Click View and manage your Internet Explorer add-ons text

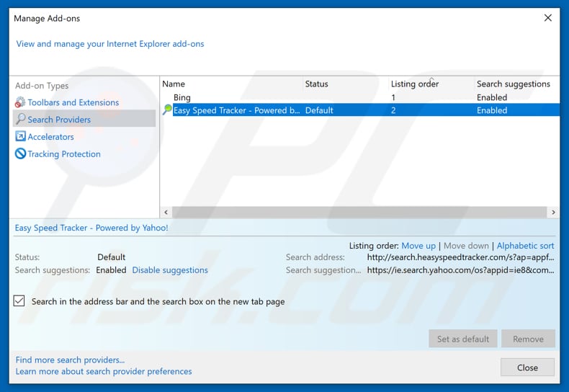(110, 44)
